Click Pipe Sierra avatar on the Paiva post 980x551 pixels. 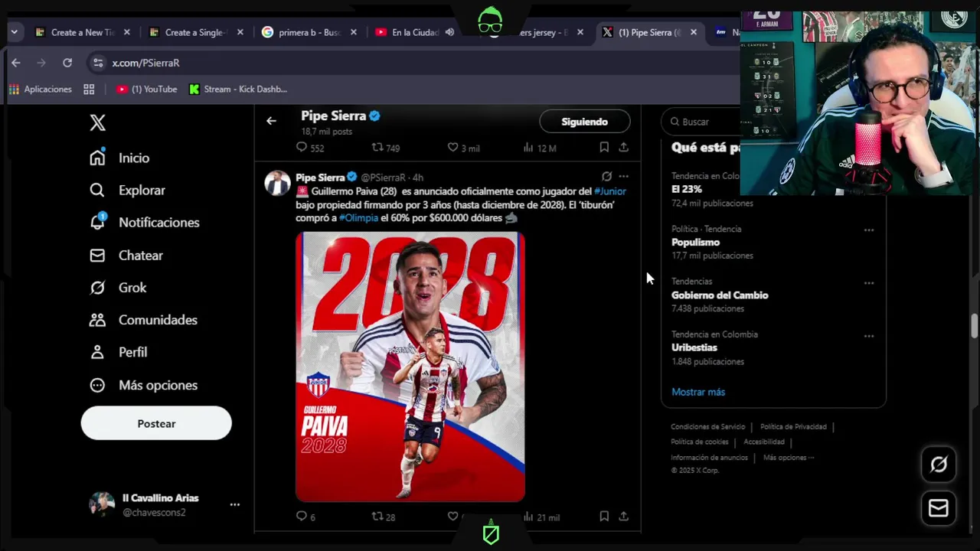click(x=277, y=183)
